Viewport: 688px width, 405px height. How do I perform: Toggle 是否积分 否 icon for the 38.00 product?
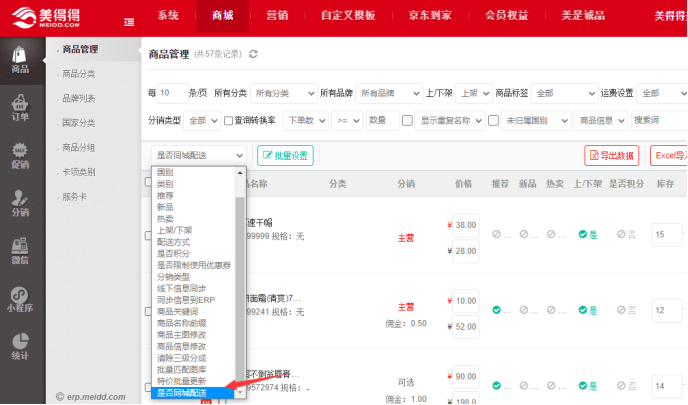click(x=621, y=234)
